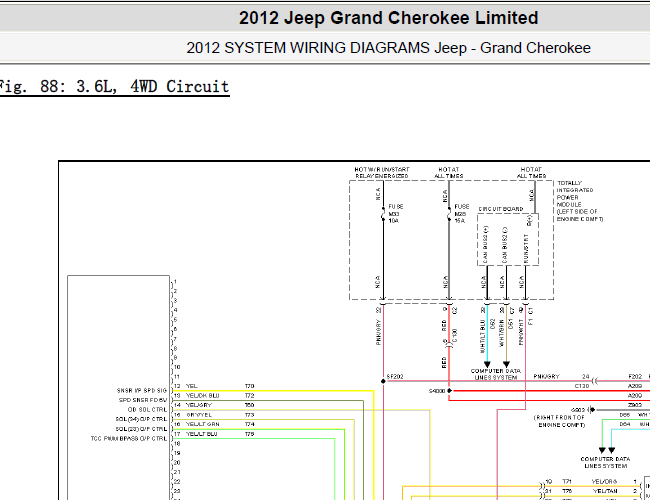Click the TCC PWM BPASS C/P CTRL label

[x=129, y=439]
